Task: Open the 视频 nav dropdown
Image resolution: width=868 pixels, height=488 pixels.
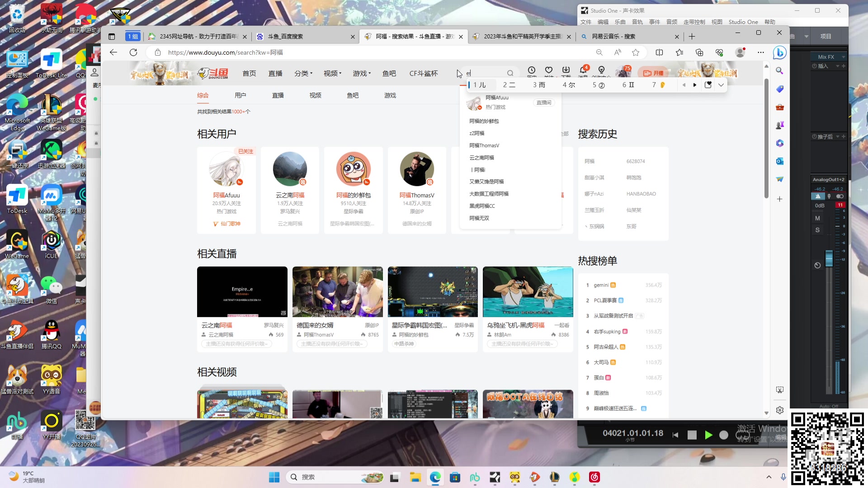Action: (x=332, y=73)
